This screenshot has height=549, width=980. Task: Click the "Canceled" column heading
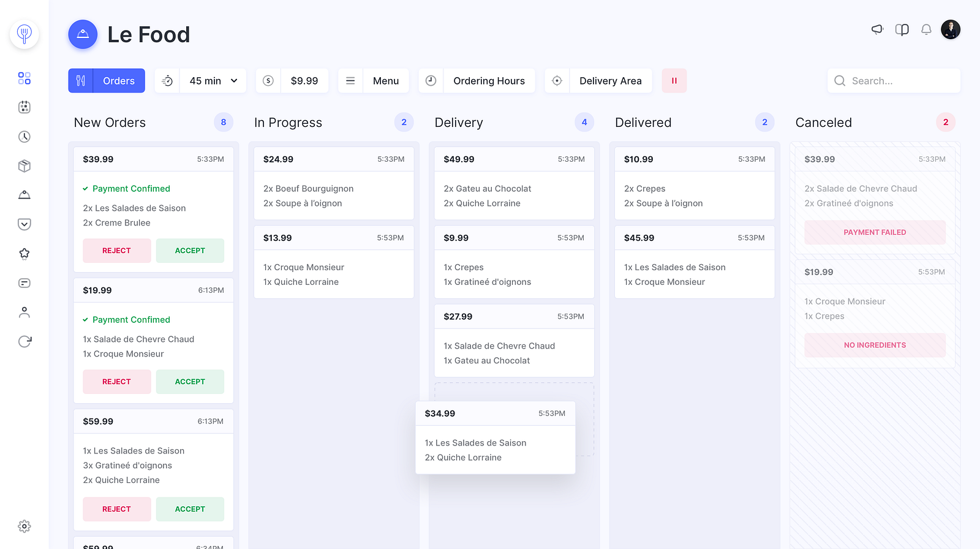(824, 123)
